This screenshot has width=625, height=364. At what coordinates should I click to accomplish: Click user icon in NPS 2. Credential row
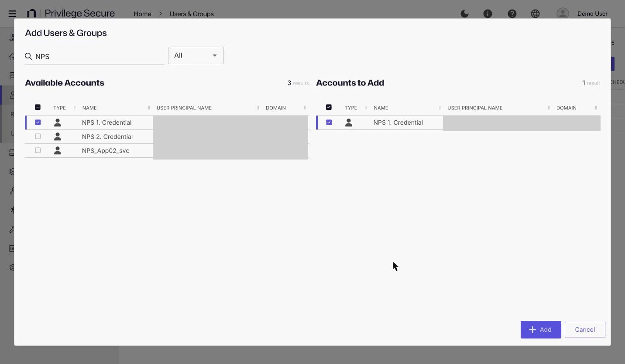click(x=57, y=136)
